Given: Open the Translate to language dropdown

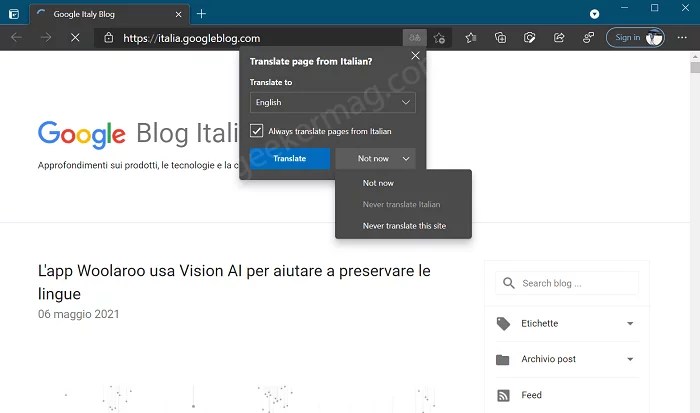Looking at the screenshot, I should pyautogui.click(x=333, y=102).
